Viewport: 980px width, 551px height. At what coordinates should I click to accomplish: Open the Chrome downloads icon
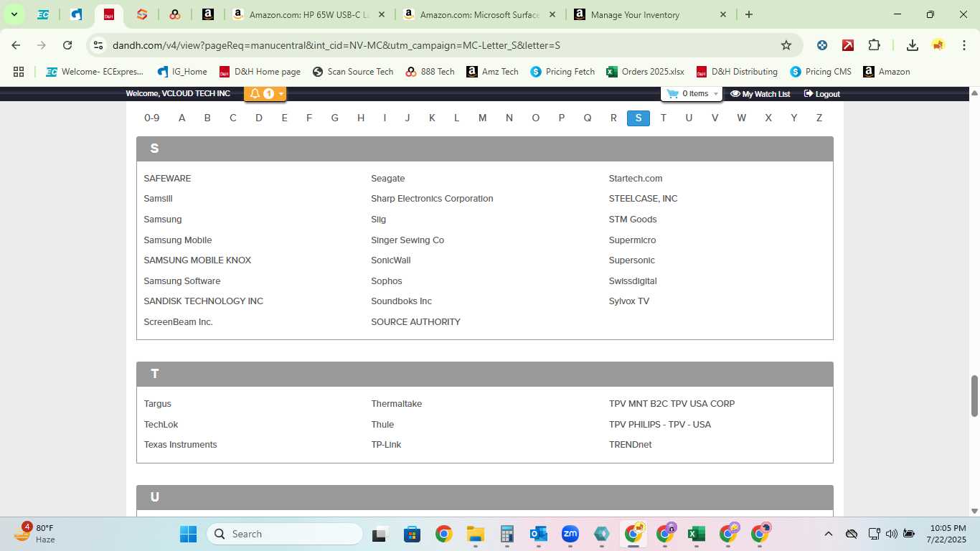pyautogui.click(x=913, y=45)
